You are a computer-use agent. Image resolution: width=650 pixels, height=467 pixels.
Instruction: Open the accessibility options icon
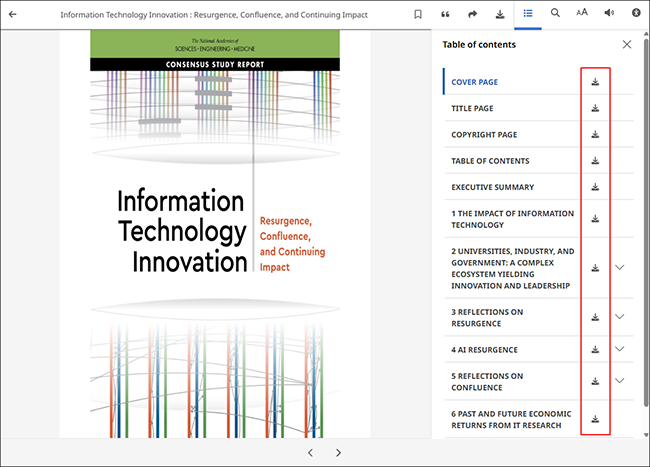tap(636, 13)
